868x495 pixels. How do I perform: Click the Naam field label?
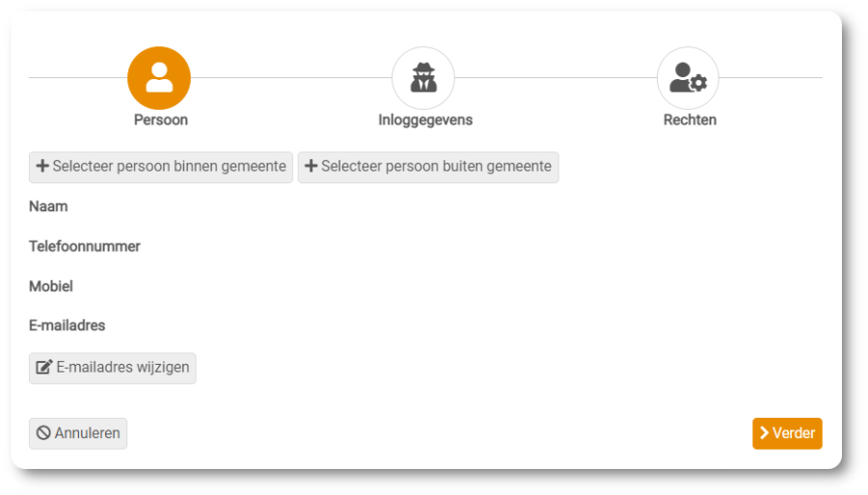(x=48, y=206)
